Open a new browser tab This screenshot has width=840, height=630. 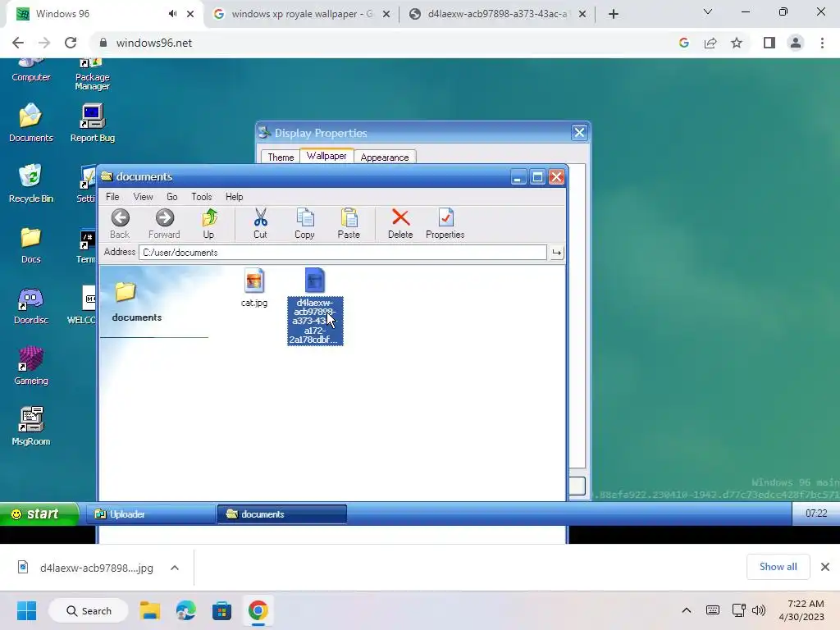[614, 14]
